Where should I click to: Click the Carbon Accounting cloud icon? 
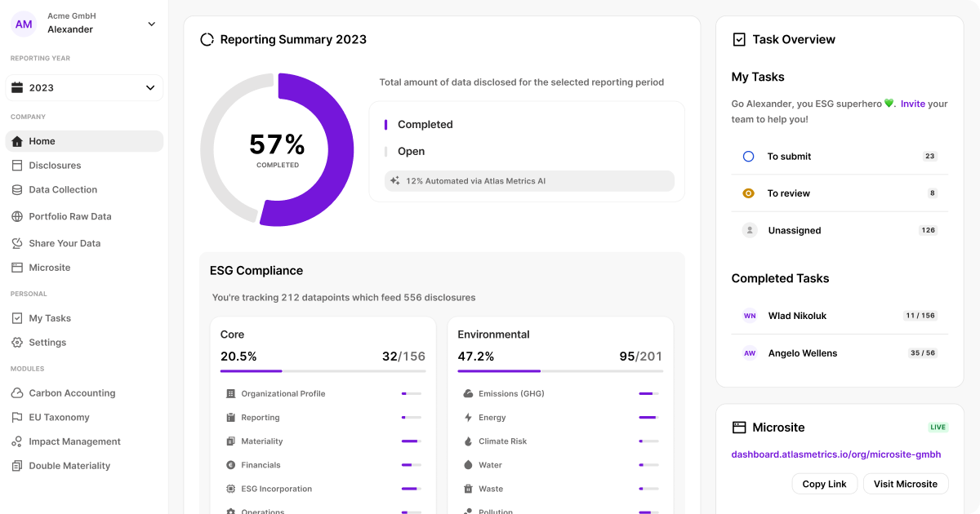point(17,393)
